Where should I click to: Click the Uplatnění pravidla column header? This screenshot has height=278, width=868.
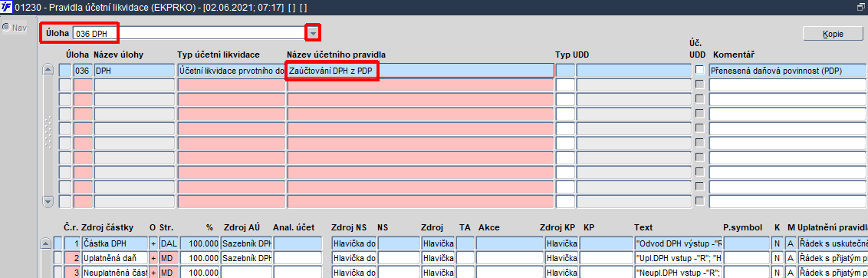tap(832, 227)
